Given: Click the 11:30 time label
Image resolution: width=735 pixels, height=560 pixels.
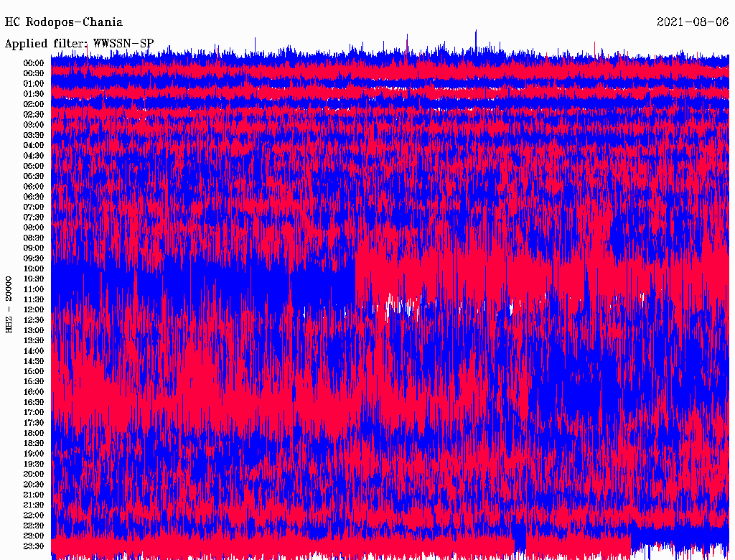Looking at the screenshot, I should click(34, 299).
